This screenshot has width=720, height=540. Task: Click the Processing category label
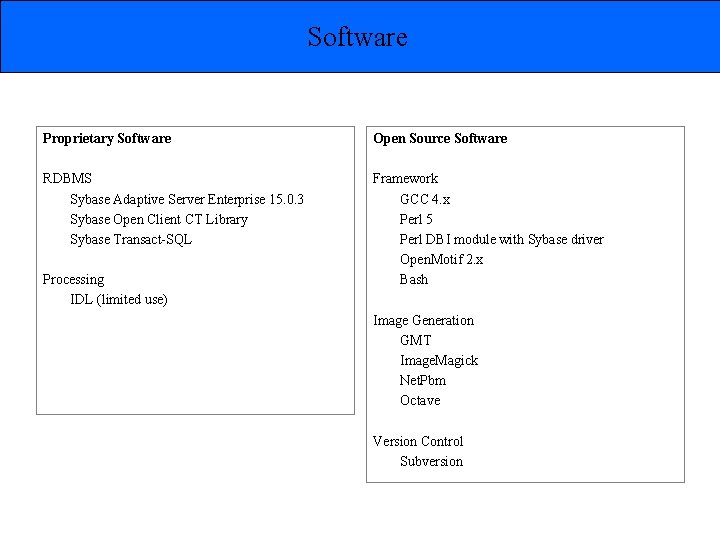pyautogui.click(x=73, y=280)
